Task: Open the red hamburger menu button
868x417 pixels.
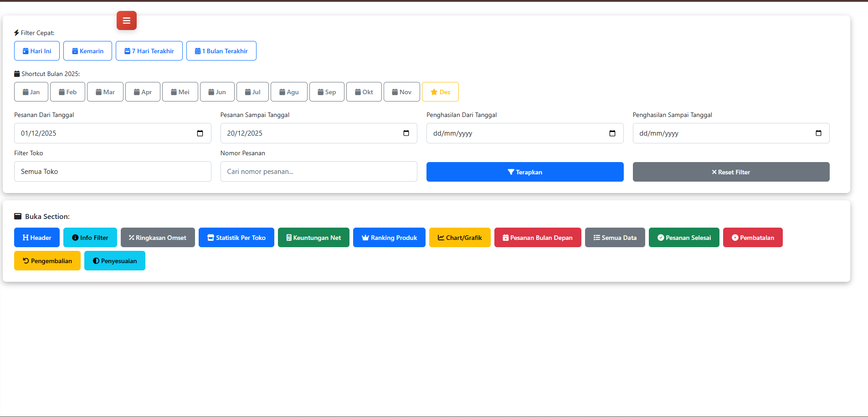Action: pos(126,20)
